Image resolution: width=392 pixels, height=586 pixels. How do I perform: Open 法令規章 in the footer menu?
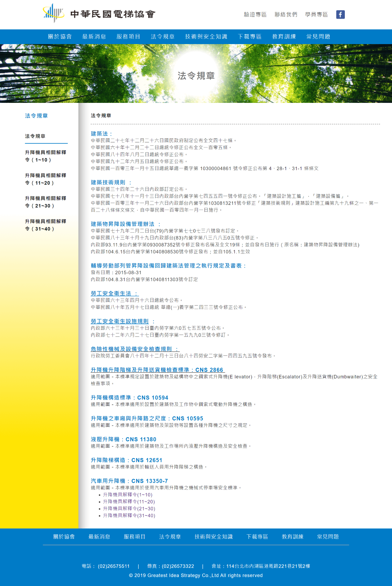click(170, 537)
